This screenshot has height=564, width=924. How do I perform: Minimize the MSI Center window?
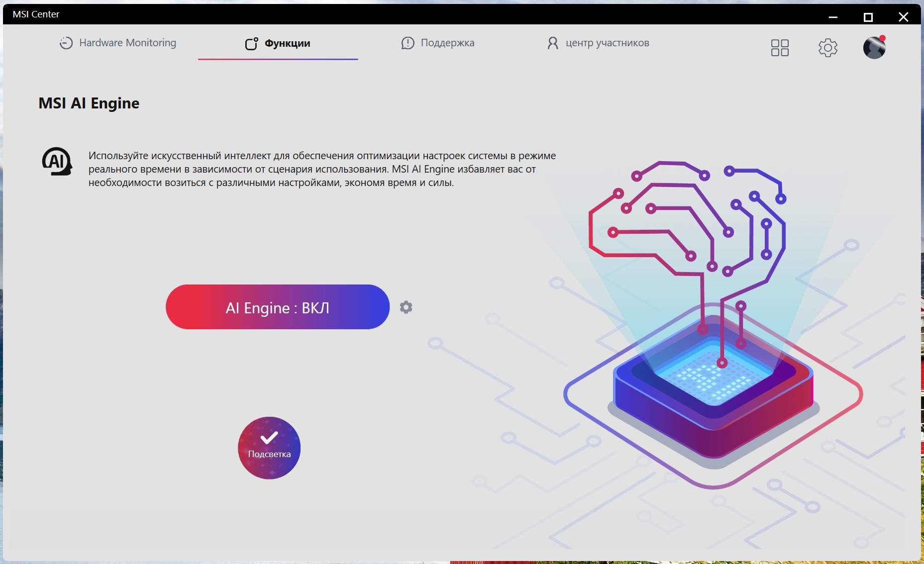pyautogui.click(x=833, y=17)
